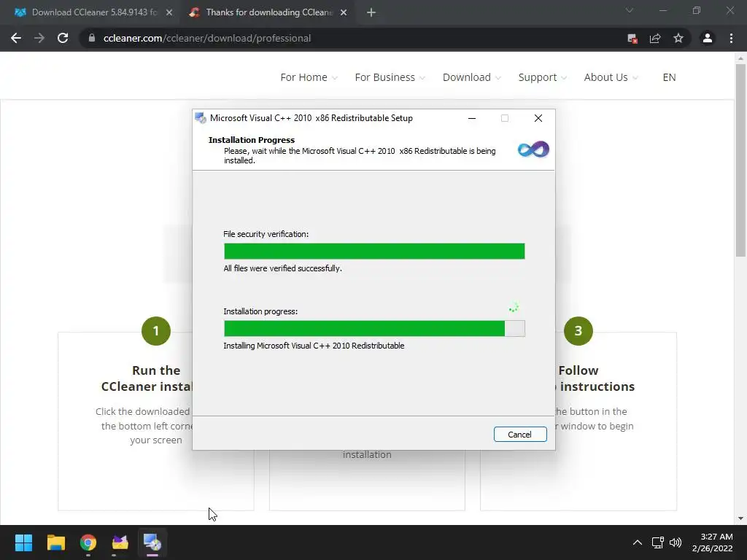Click the setup installer title bar icon
This screenshot has height=560, width=747.
(x=201, y=118)
